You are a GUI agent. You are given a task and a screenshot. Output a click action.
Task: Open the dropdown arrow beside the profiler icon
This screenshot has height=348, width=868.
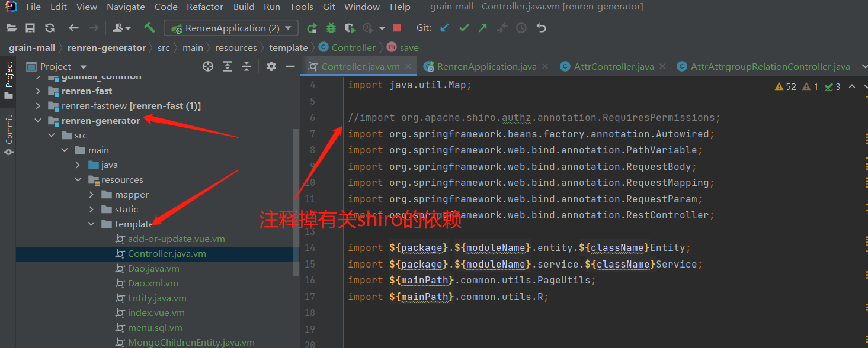[382, 28]
